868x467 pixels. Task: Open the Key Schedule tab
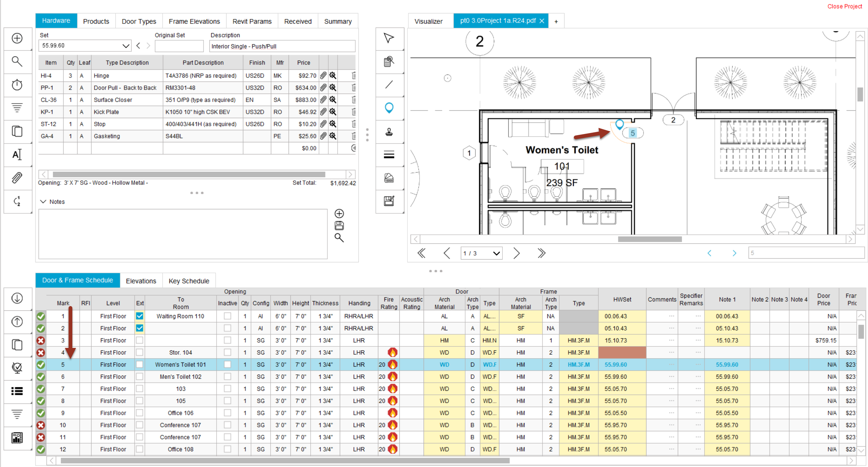click(189, 281)
